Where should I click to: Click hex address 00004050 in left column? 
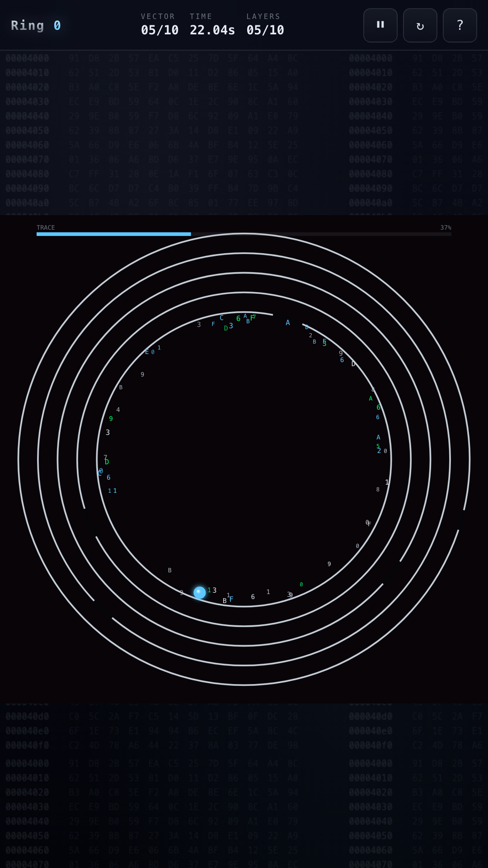coord(27,131)
